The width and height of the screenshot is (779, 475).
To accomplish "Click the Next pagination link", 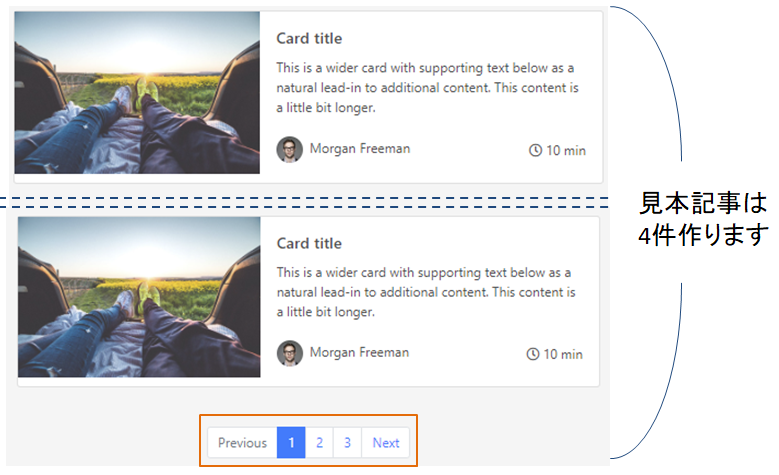I will pyautogui.click(x=386, y=443).
